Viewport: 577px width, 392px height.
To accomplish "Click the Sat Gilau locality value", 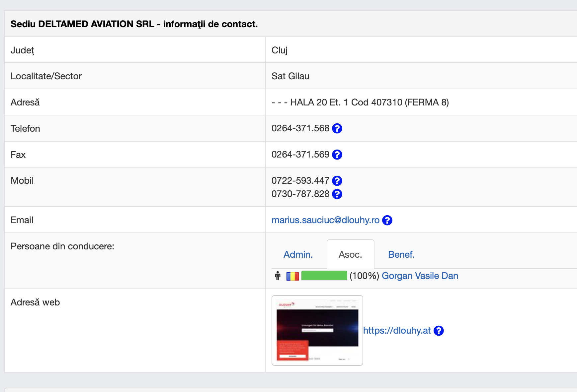I will pyautogui.click(x=290, y=76).
